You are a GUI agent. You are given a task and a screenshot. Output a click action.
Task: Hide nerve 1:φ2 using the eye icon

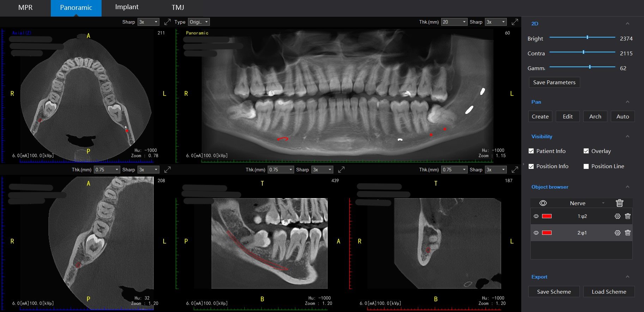pos(536,216)
